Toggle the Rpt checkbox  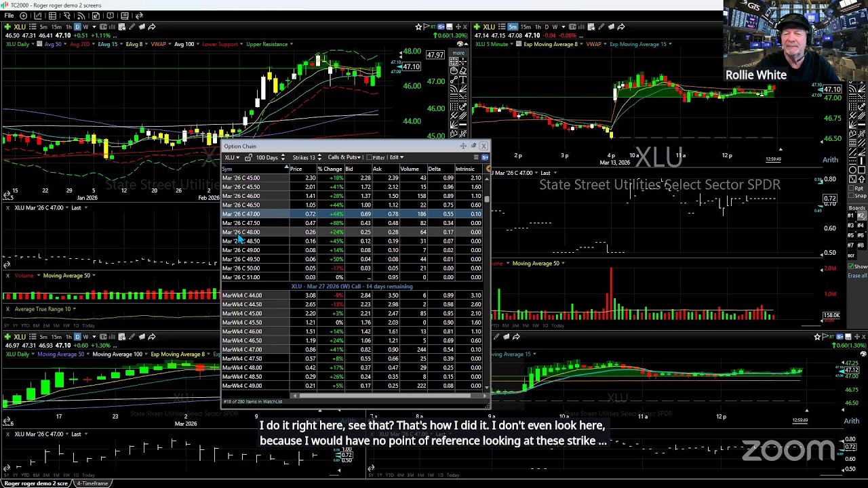coord(852,187)
